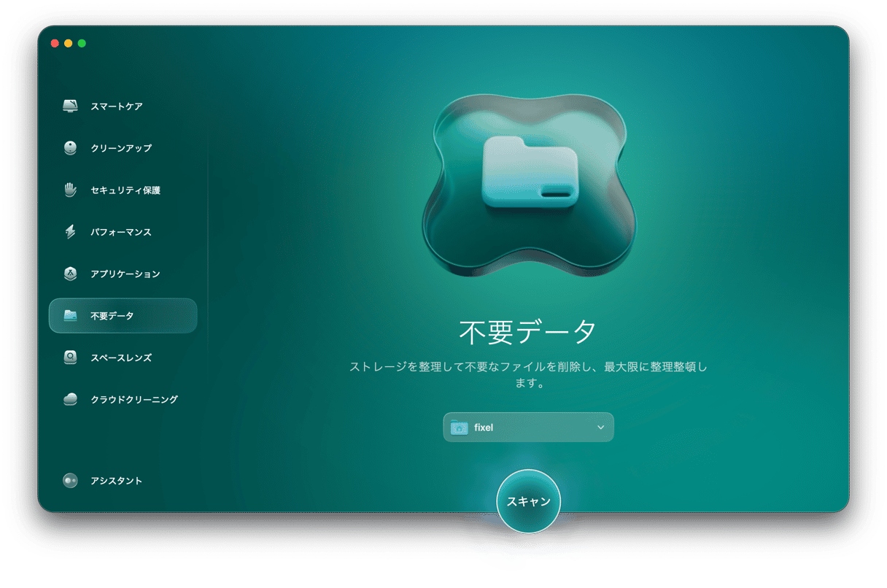Viewport: 887px width, 588px height.
Task: Open スペースレンズ from sidebar
Action: click(121, 358)
